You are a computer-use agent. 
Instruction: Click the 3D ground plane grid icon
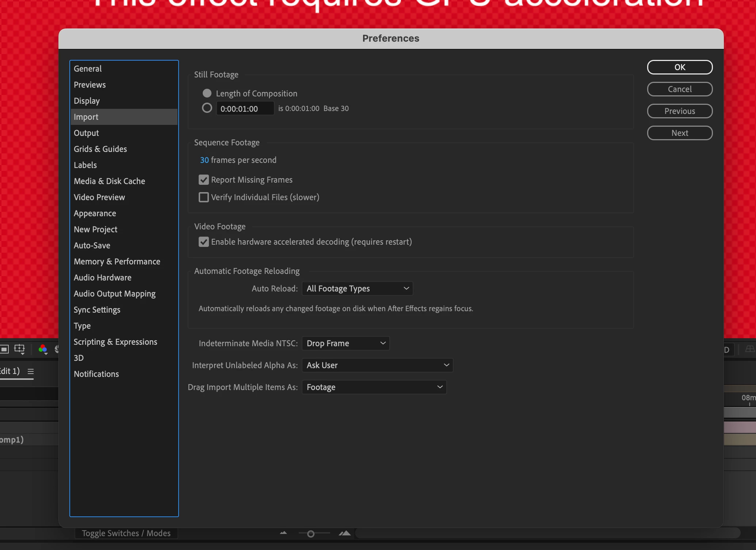[x=749, y=349]
